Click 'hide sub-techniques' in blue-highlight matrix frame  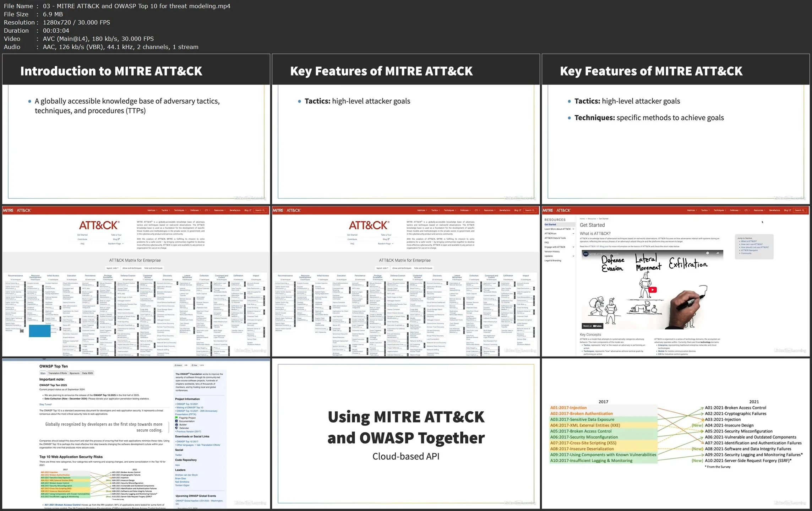coord(153,268)
